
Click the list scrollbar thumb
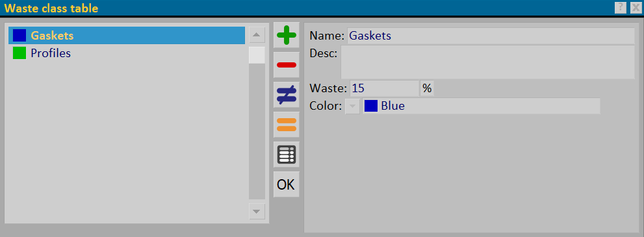[x=257, y=55]
